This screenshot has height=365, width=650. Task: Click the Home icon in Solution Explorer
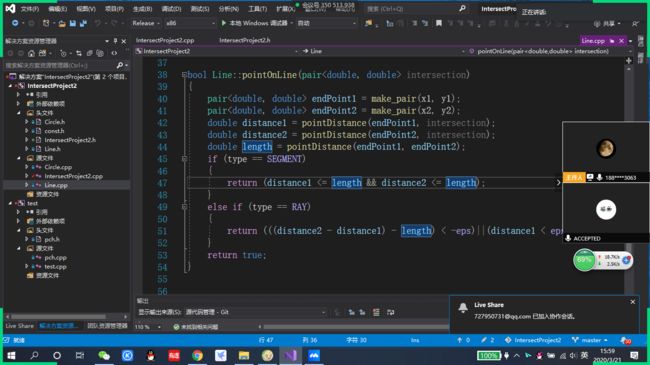(x=32, y=53)
